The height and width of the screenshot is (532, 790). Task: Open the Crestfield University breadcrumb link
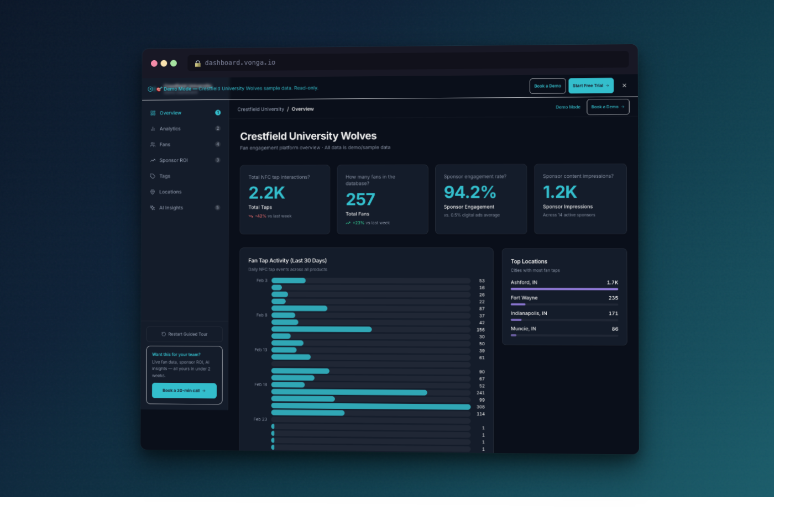(x=261, y=109)
